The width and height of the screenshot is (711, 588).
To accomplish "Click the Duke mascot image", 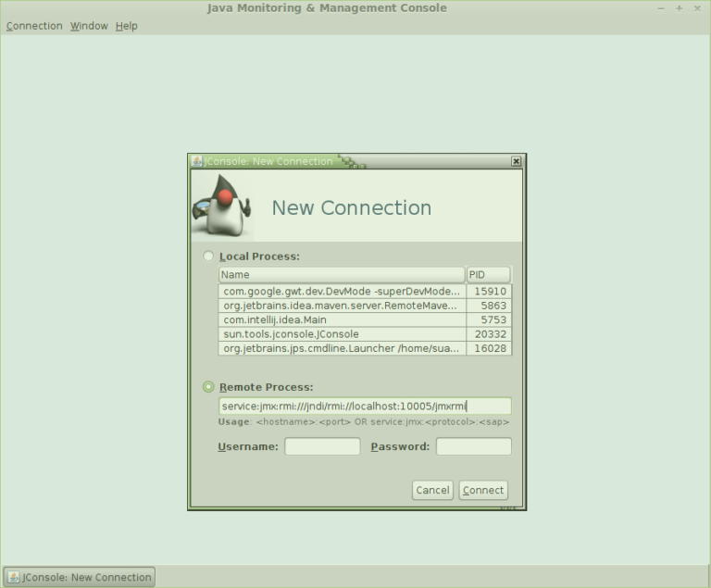I will [222, 206].
